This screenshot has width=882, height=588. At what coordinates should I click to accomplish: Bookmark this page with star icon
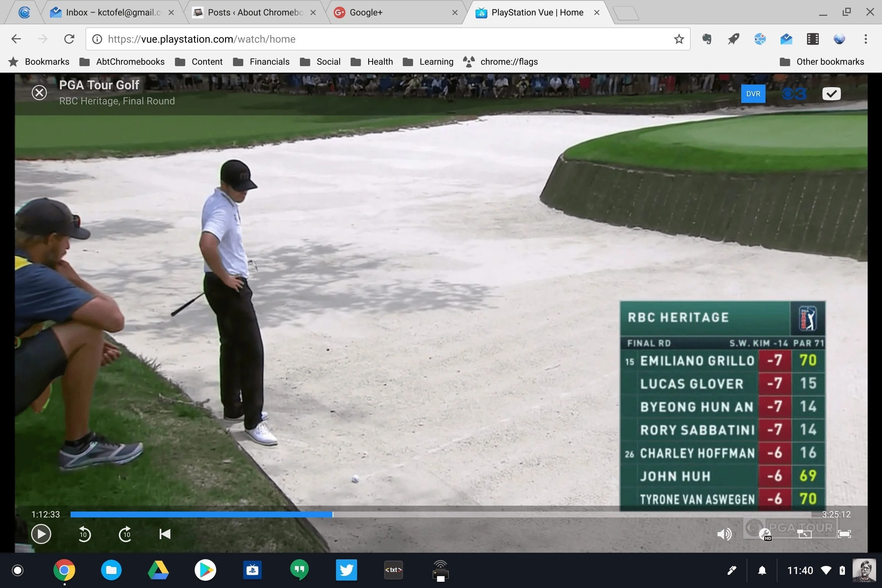[679, 39]
